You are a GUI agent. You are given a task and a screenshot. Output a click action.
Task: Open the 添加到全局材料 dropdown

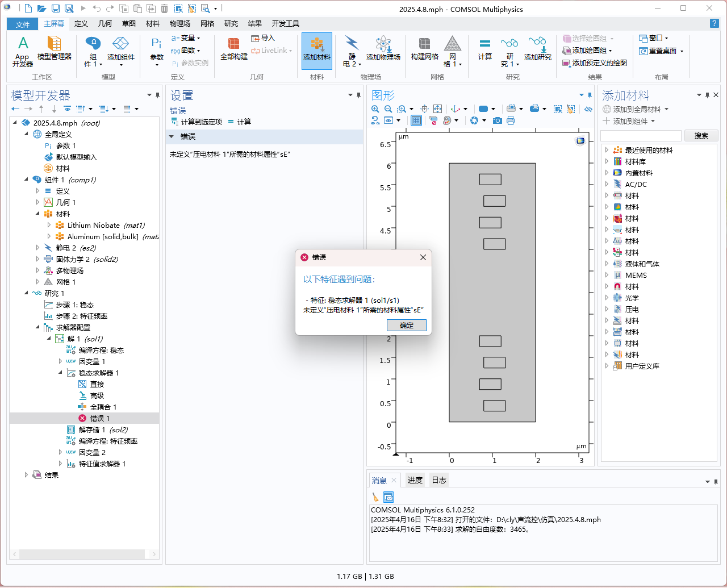coord(636,109)
